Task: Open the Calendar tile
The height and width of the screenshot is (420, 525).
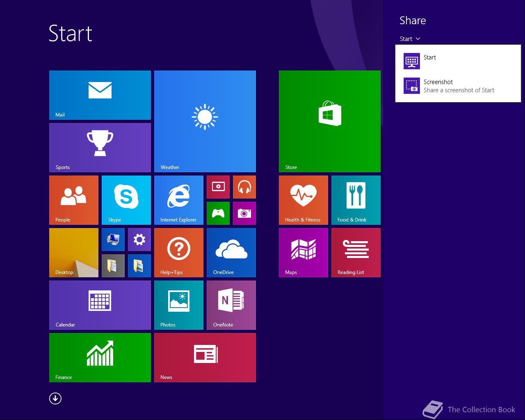Action: click(x=100, y=305)
